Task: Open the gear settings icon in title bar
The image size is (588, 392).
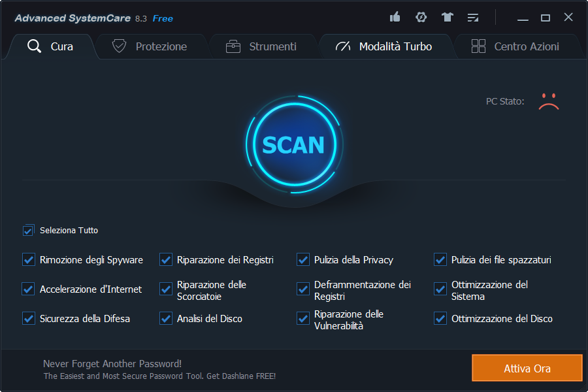Action: tap(421, 17)
